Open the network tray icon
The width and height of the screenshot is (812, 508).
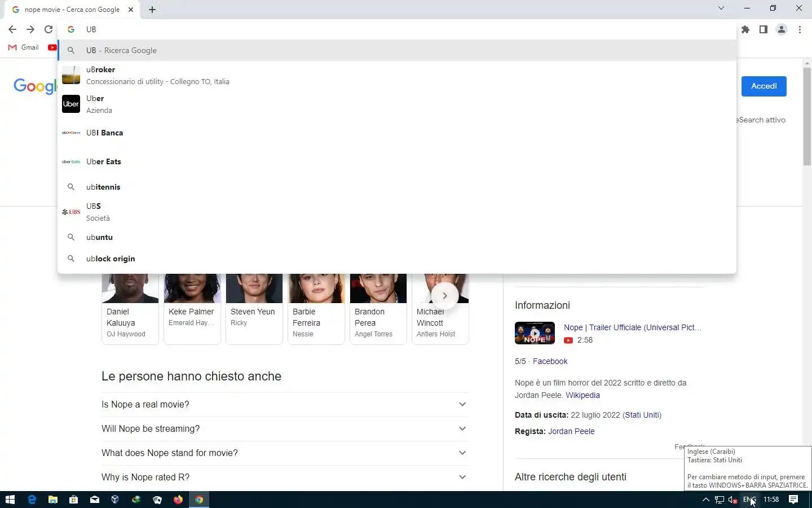point(720,500)
